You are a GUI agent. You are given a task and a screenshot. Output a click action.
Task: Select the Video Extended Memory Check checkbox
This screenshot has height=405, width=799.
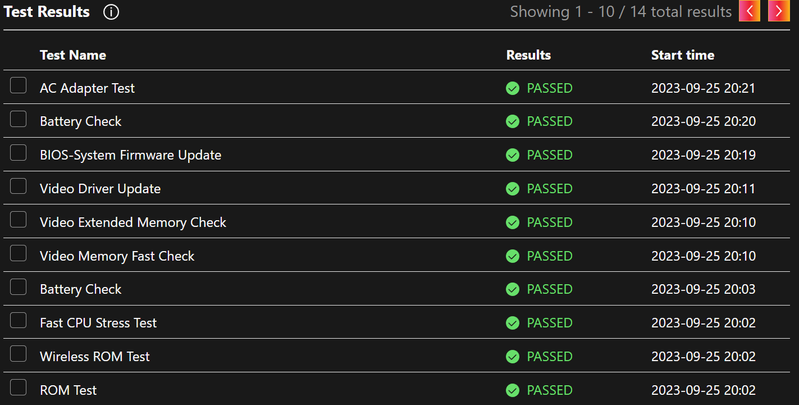18,220
